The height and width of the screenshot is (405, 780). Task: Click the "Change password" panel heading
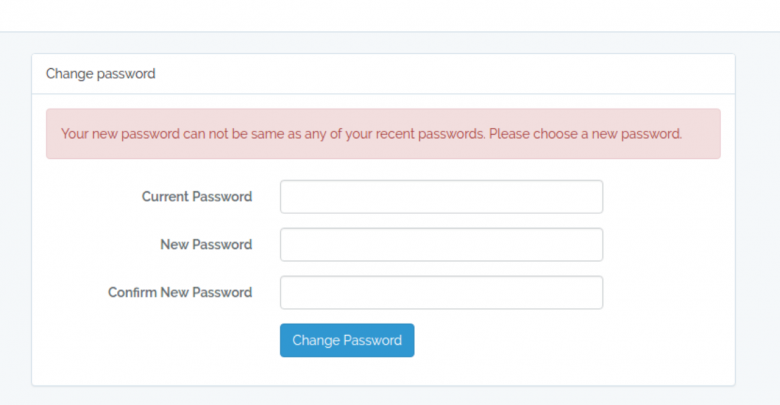click(x=100, y=74)
